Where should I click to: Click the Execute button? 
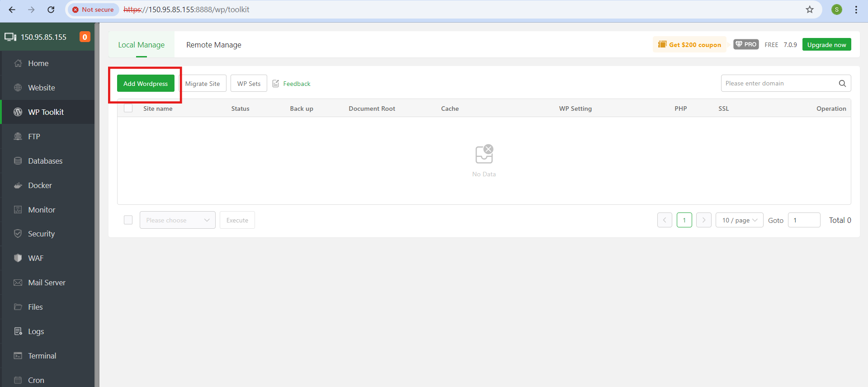pyautogui.click(x=237, y=220)
